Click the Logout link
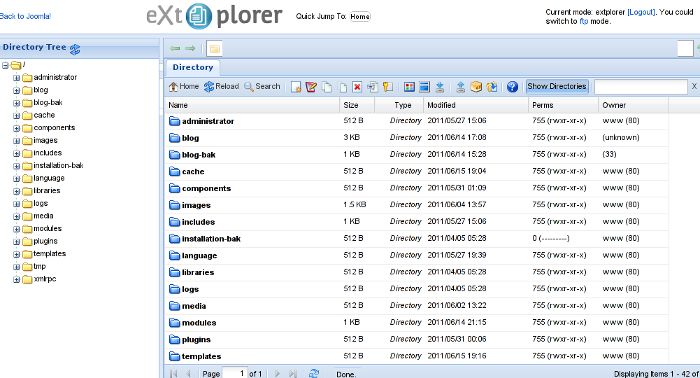Viewport: 700px width, 378px height. [x=641, y=12]
